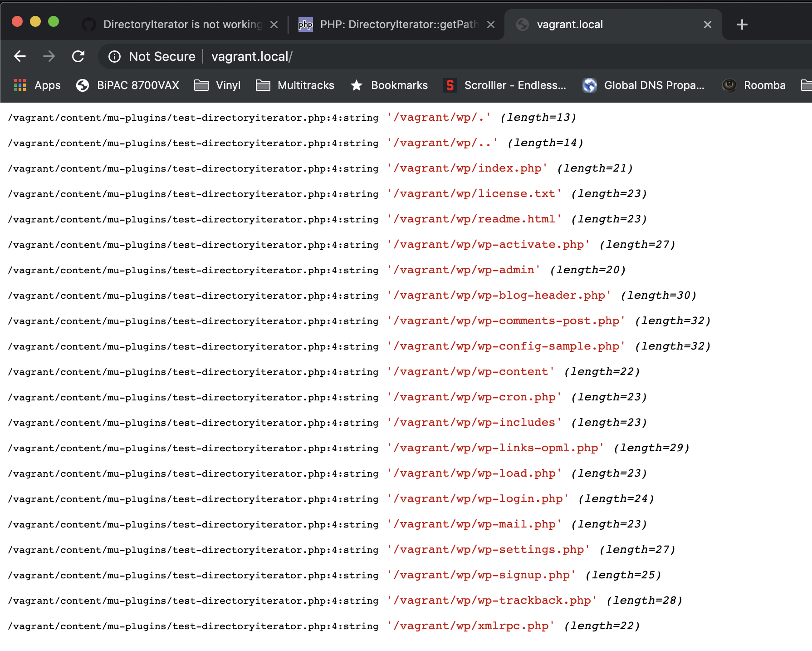
Task: Click the Global DNS Propagation globe icon
Action: (589, 85)
